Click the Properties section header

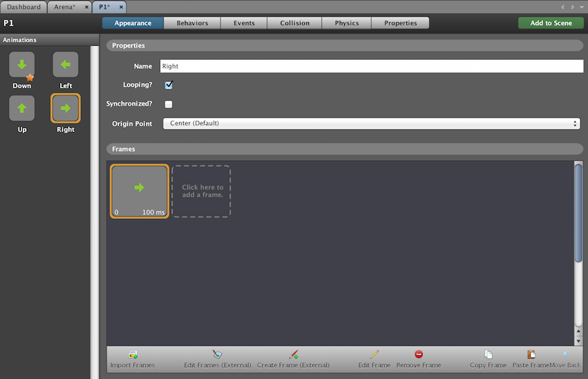[345, 45]
